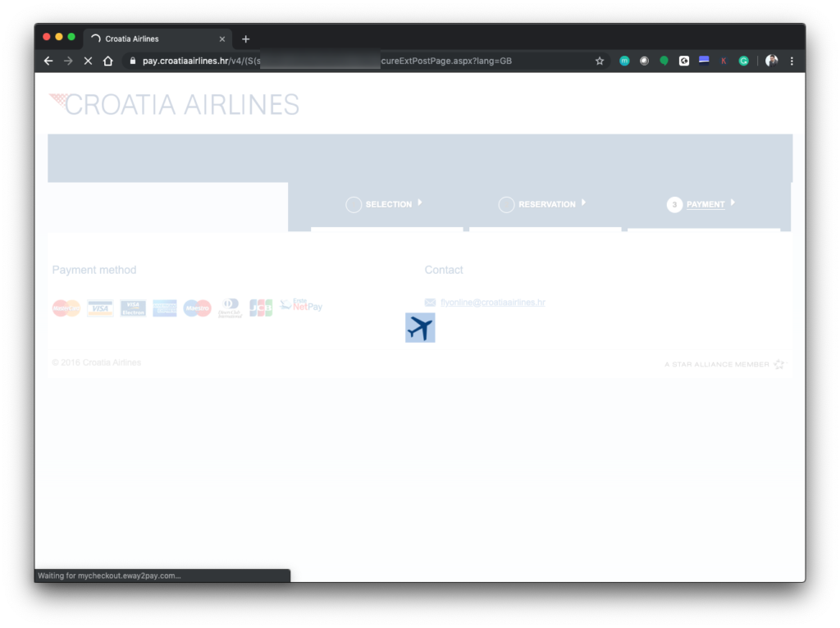Open Chrome's three-dot menu
Image resolution: width=840 pixels, height=628 pixels.
pos(792,61)
